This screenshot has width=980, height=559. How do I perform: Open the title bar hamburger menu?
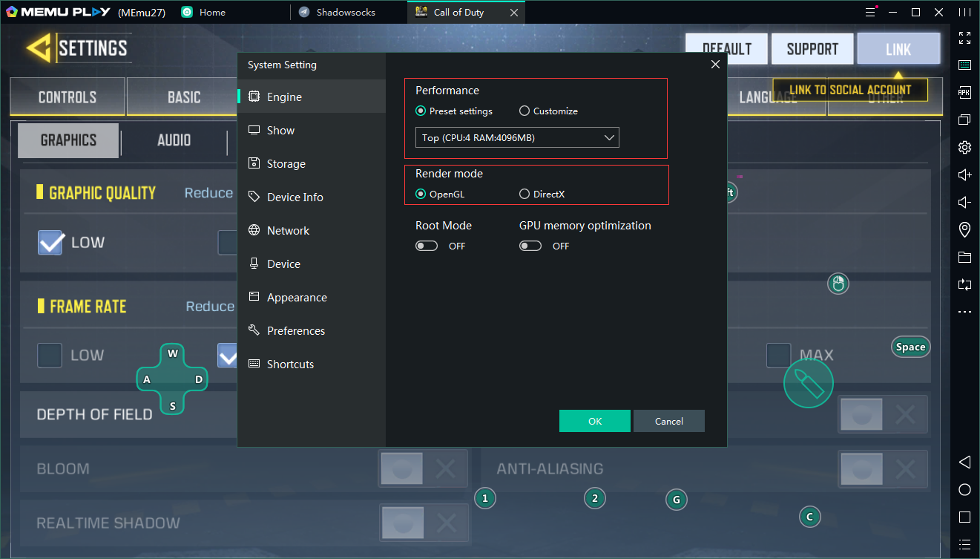(871, 12)
